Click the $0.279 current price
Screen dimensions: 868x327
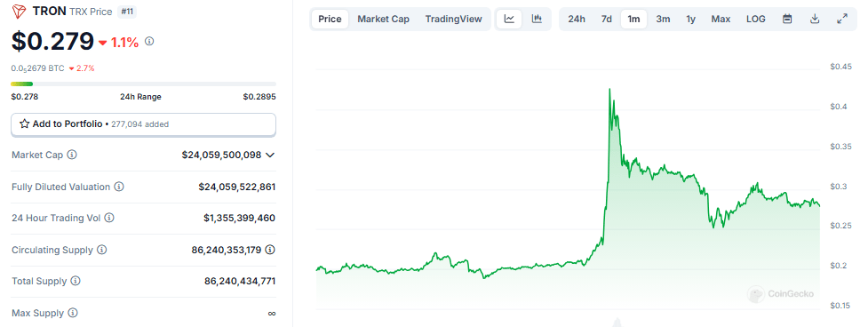click(x=52, y=41)
